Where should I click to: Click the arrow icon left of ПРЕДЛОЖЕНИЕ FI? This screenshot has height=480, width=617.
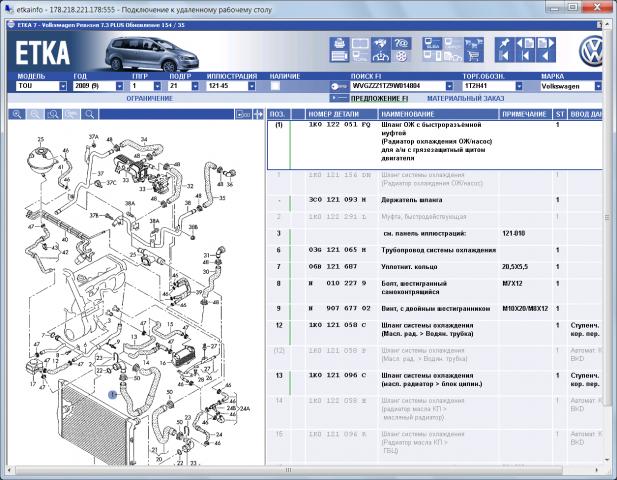pos(339,98)
